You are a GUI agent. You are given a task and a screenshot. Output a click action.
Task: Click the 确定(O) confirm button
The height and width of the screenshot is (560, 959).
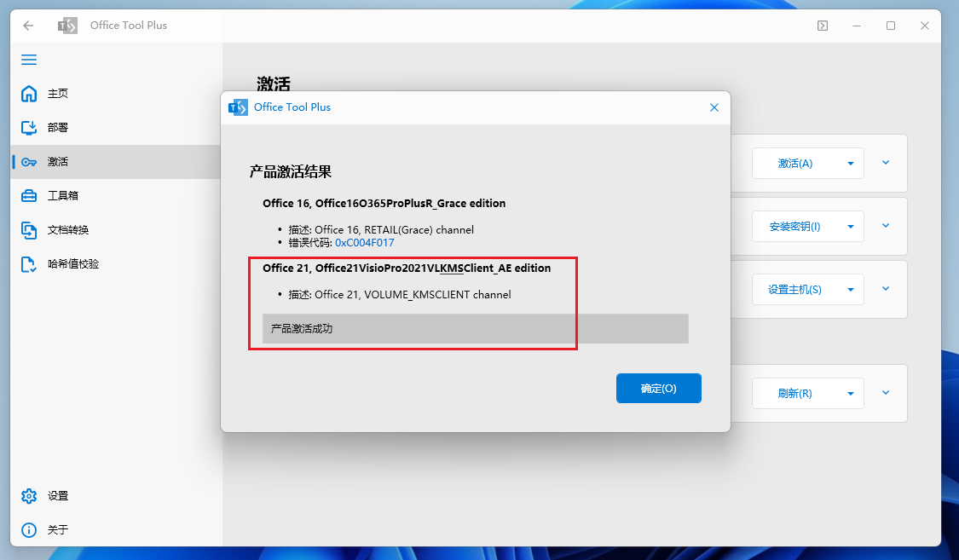[659, 388]
